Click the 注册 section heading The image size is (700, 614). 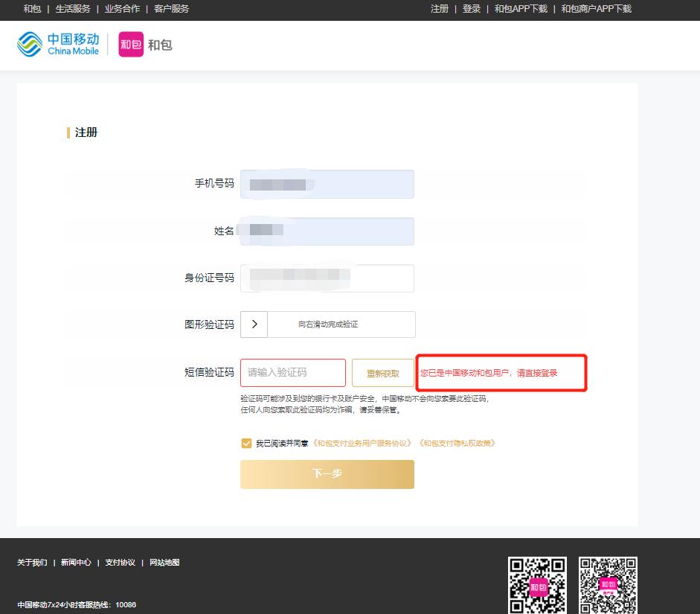click(x=86, y=132)
